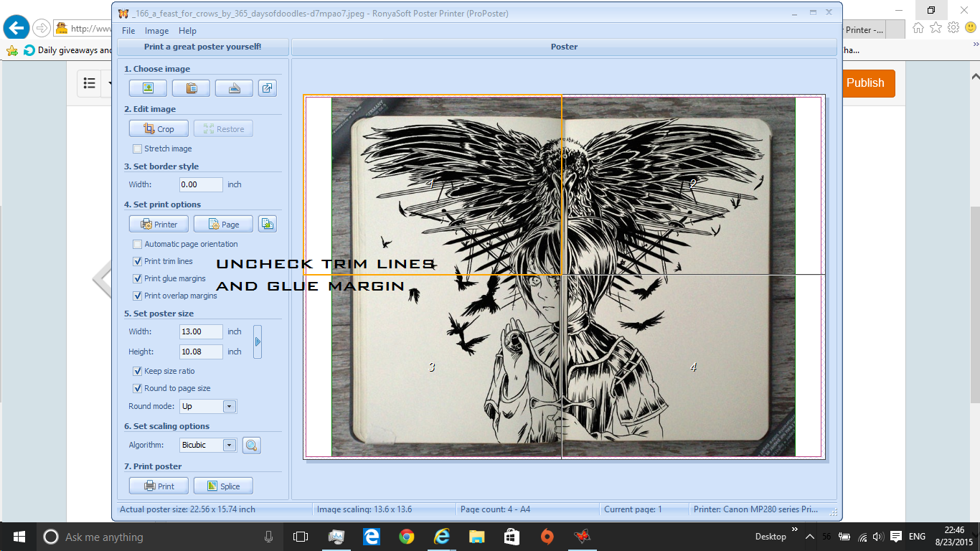Open Microsoft Edge from taskbar

pos(371,537)
